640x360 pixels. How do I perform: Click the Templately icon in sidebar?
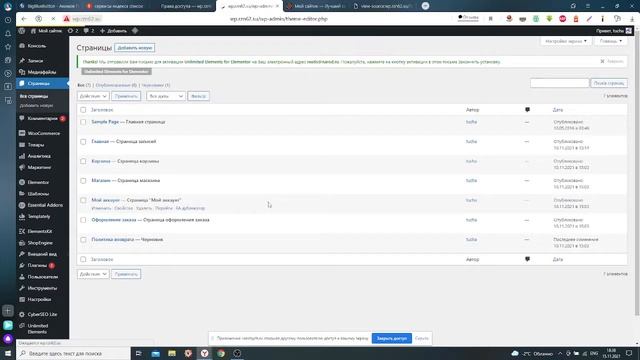pos(22,216)
